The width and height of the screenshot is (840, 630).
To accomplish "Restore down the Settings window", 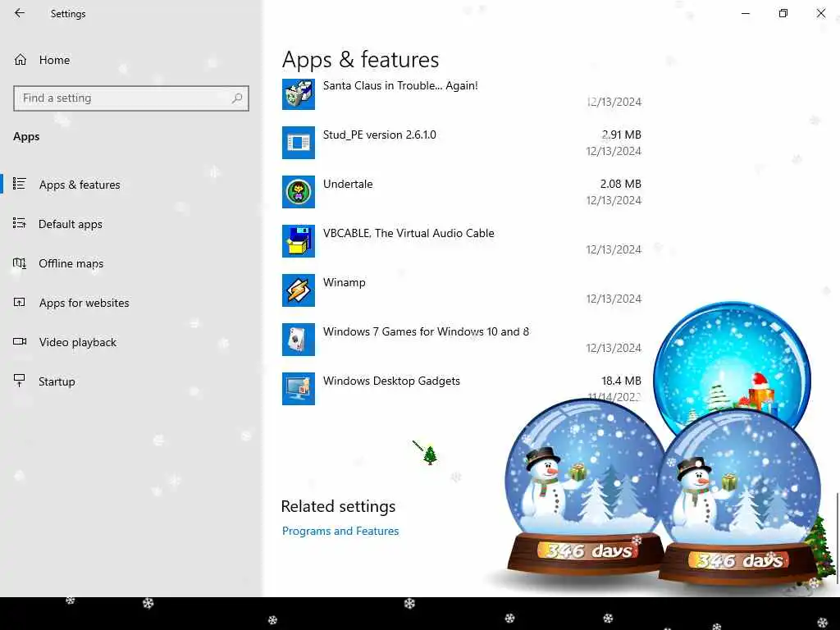I will (x=783, y=13).
